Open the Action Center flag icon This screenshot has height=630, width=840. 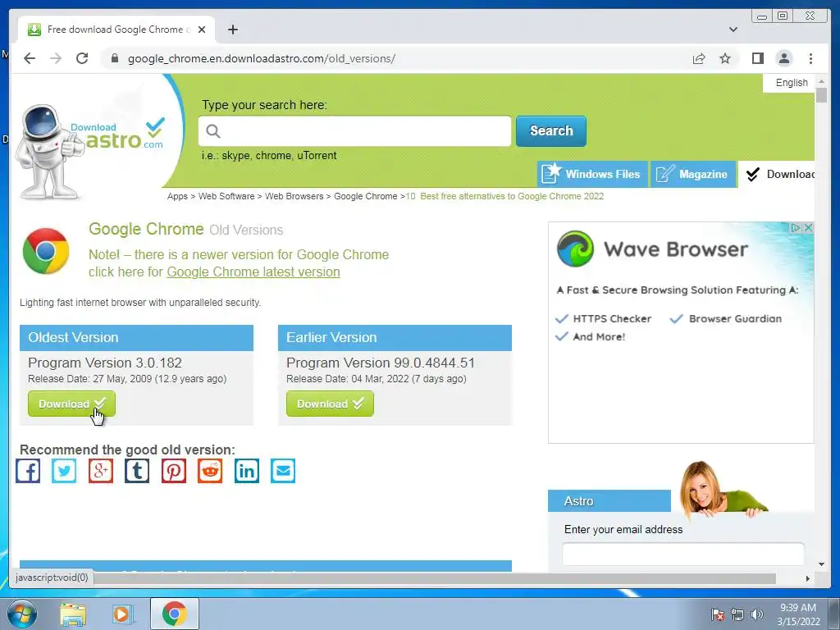[717, 614]
